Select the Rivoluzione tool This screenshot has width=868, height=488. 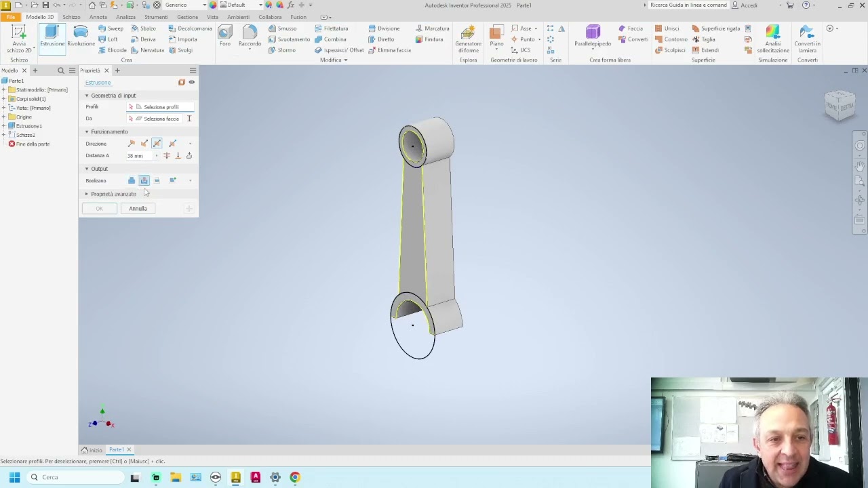[x=81, y=37]
